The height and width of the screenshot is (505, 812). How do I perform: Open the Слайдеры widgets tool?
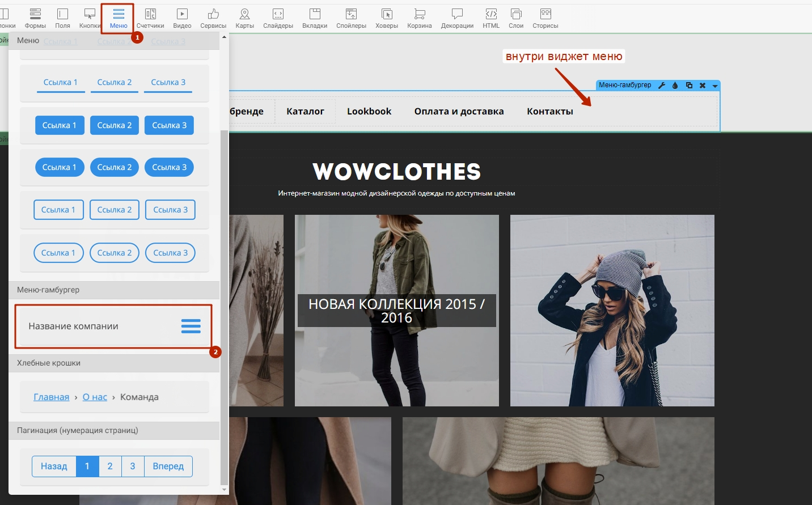278,18
